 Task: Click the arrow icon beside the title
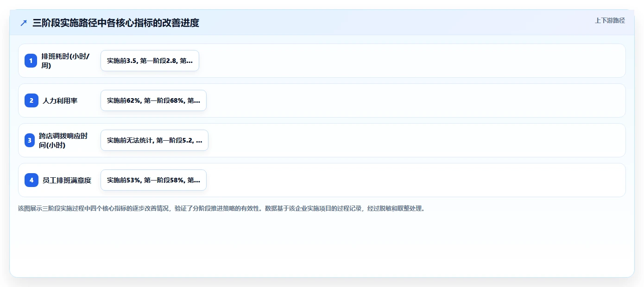pyautogui.click(x=24, y=23)
